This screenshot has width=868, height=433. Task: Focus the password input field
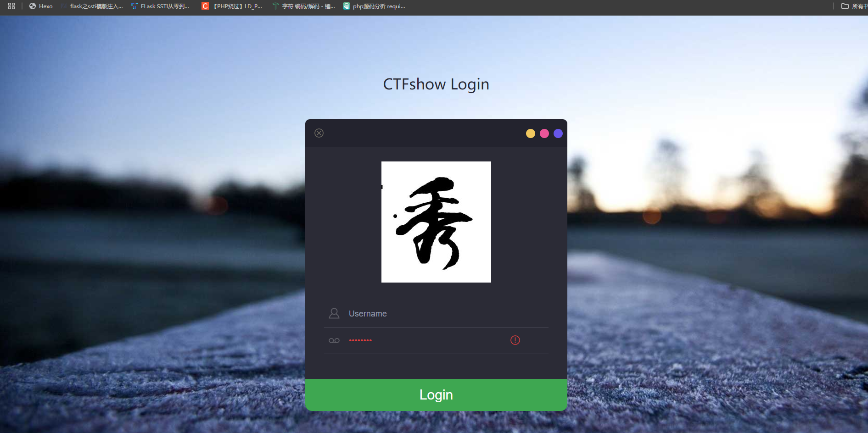tap(427, 340)
